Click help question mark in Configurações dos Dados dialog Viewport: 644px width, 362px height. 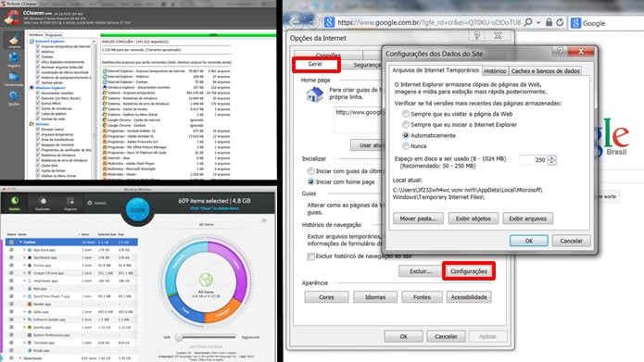[560, 51]
